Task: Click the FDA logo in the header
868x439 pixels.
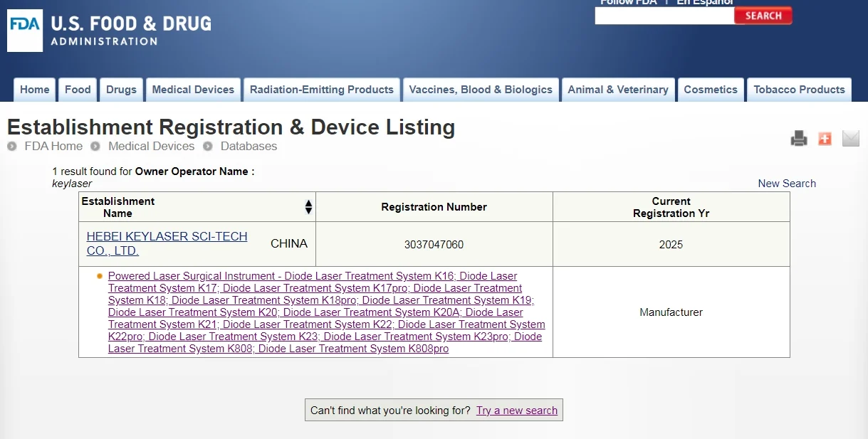Action: click(x=25, y=31)
